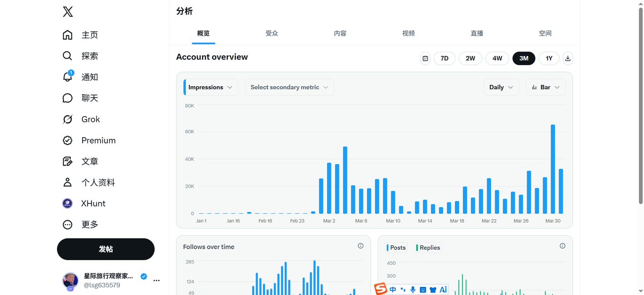This screenshot has width=644, height=295.
Task: Open the 更多 more icon
Action: [67, 225]
